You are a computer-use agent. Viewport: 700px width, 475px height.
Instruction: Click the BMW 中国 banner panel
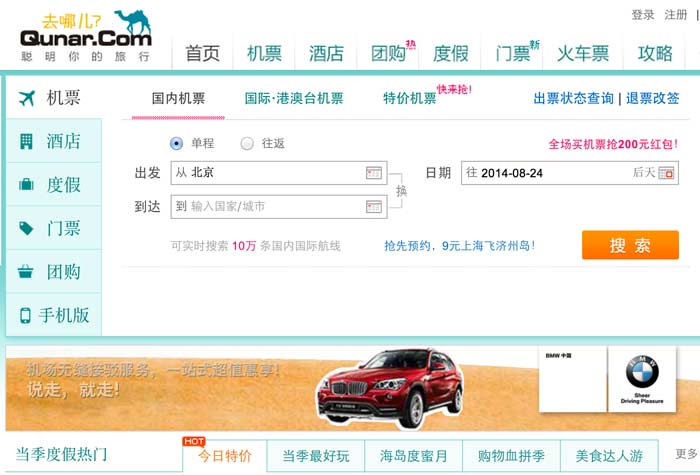pos(572,379)
